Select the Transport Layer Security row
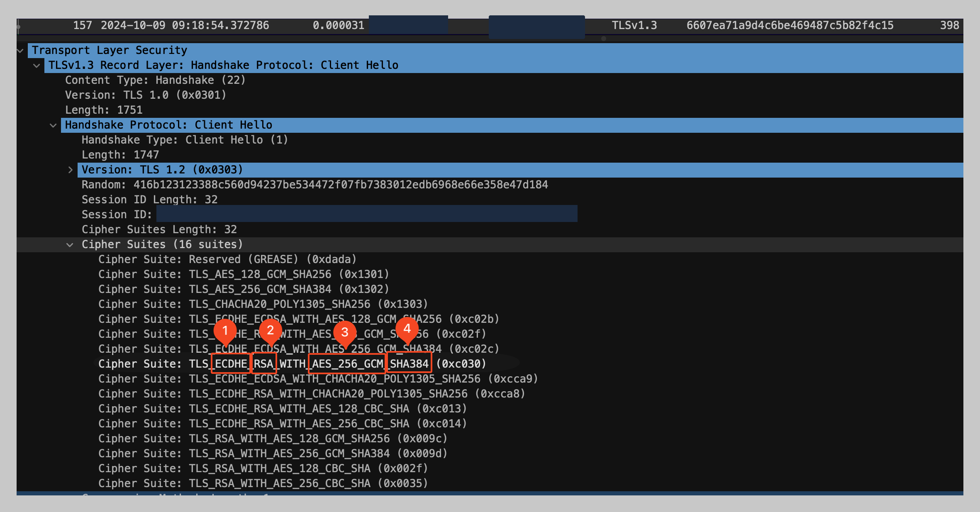Image resolution: width=980 pixels, height=512 pixels. [x=495, y=51]
